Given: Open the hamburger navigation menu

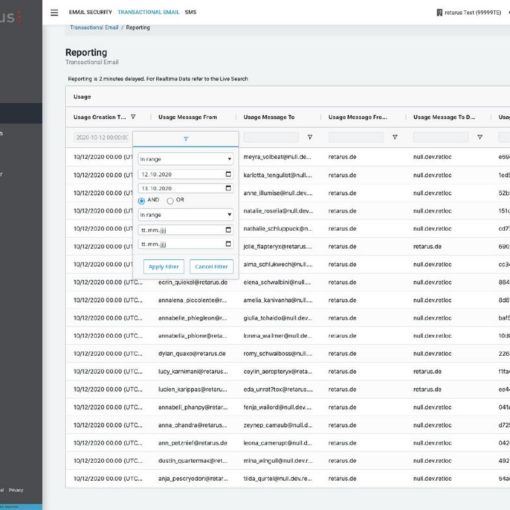Looking at the screenshot, I should click(54, 13).
